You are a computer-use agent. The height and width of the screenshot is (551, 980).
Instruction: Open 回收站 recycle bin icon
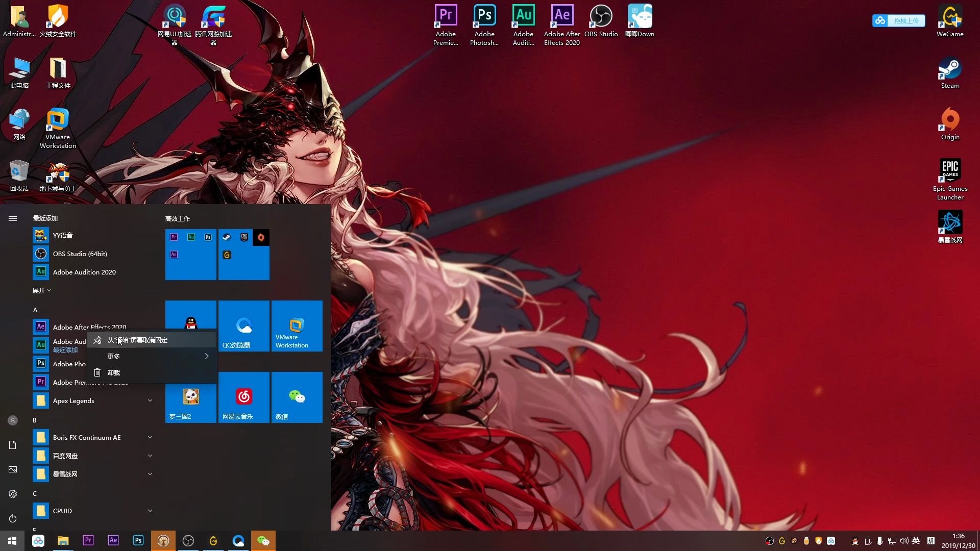19,176
